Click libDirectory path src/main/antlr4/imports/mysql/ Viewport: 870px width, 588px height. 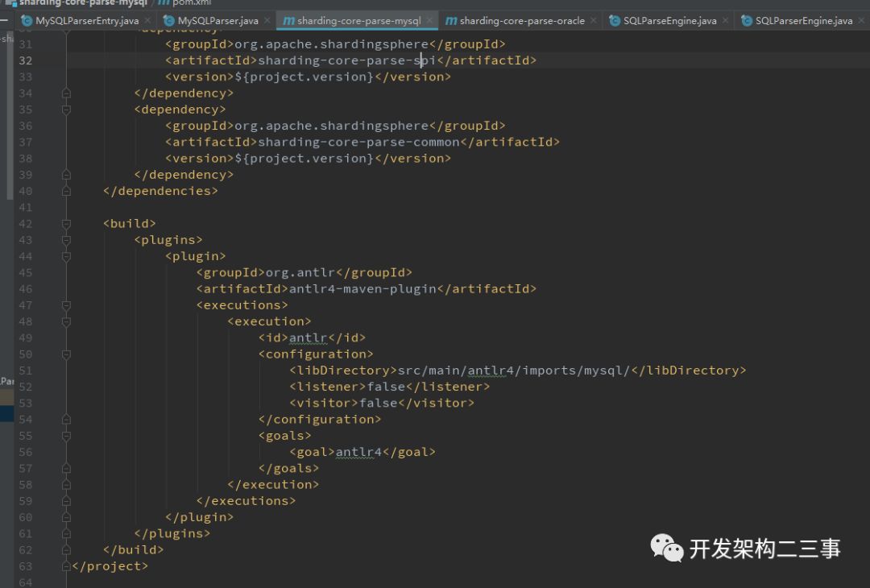[514, 371]
